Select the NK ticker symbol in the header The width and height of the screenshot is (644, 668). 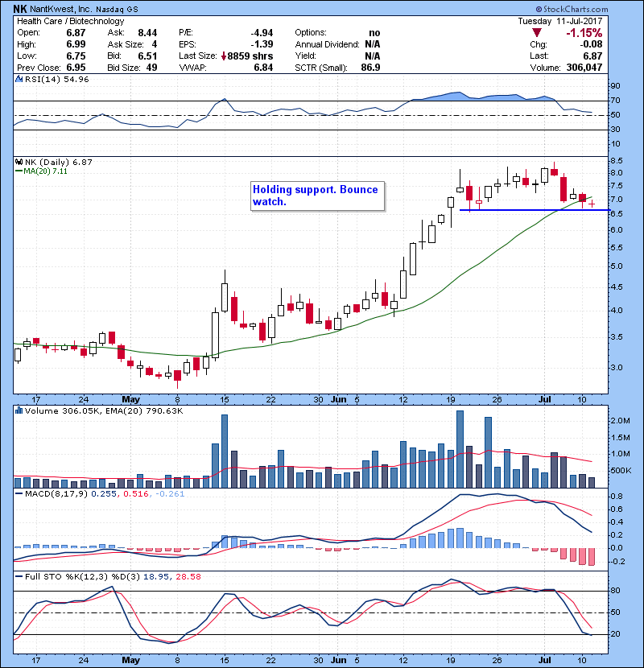click(x=19, y=9)
